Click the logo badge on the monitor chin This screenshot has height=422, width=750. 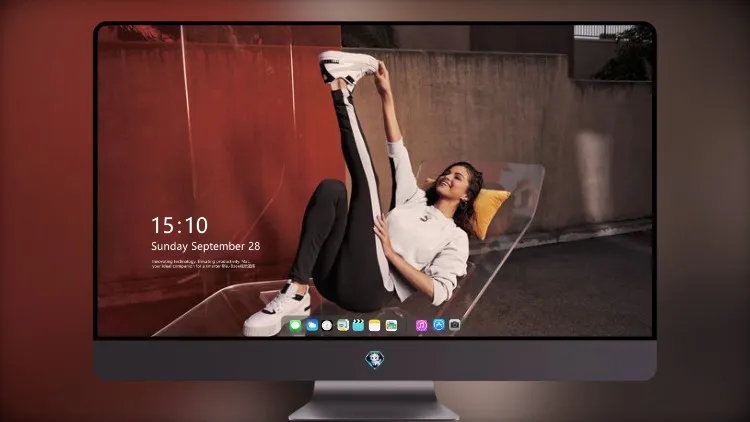(x=375, y=360)
